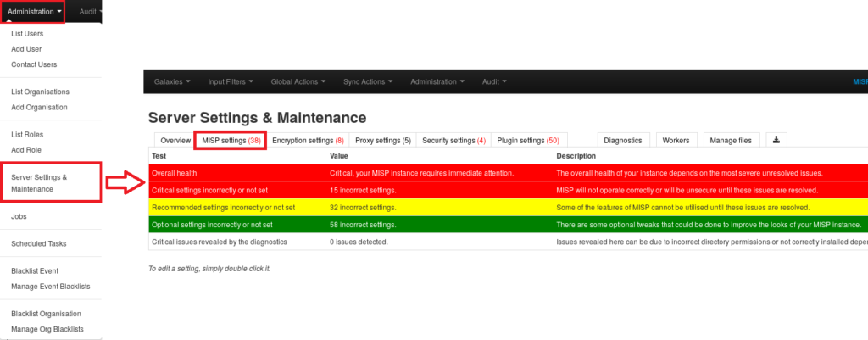Go to the Overview tab
The width and height of the screenshot is (868, 340).
(175, 140)
